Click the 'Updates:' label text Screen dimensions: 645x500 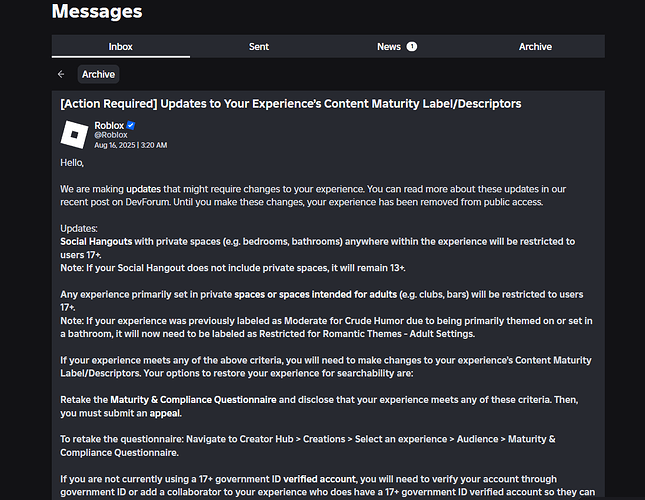tap(79, 228)
